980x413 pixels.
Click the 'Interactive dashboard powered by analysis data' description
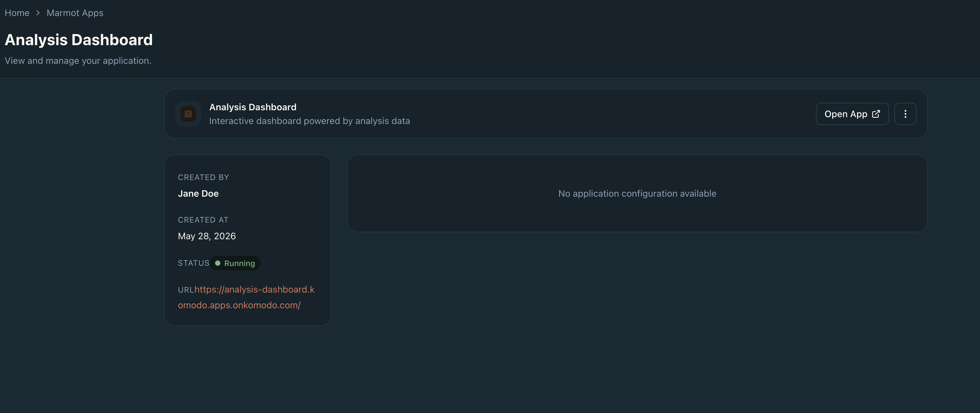tap(310, 121)
